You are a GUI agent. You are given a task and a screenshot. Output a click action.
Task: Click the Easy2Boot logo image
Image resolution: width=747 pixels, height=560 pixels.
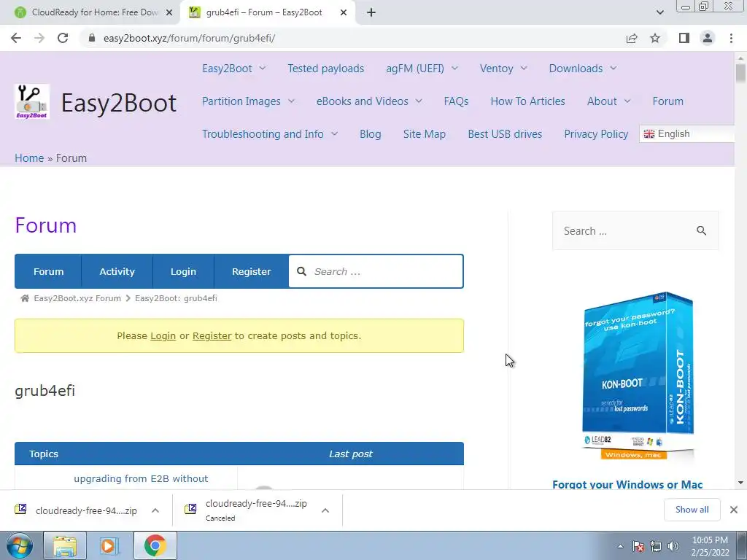32,101
